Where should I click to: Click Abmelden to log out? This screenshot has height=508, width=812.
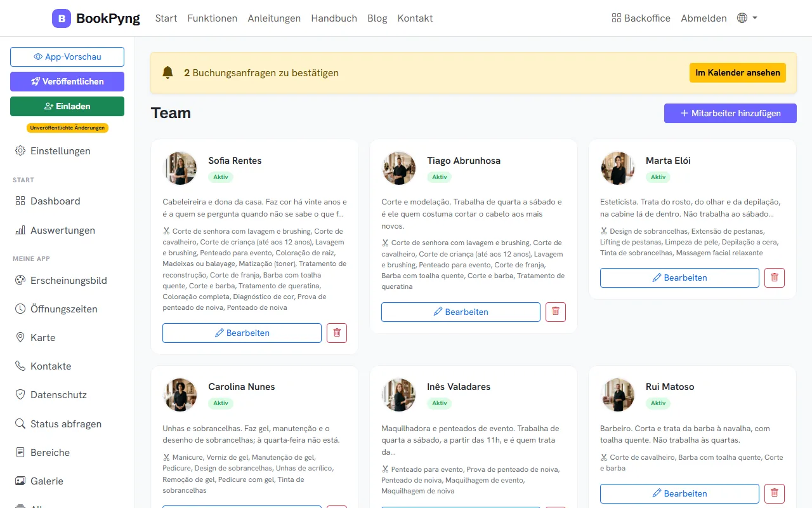(x=704, y=18)
